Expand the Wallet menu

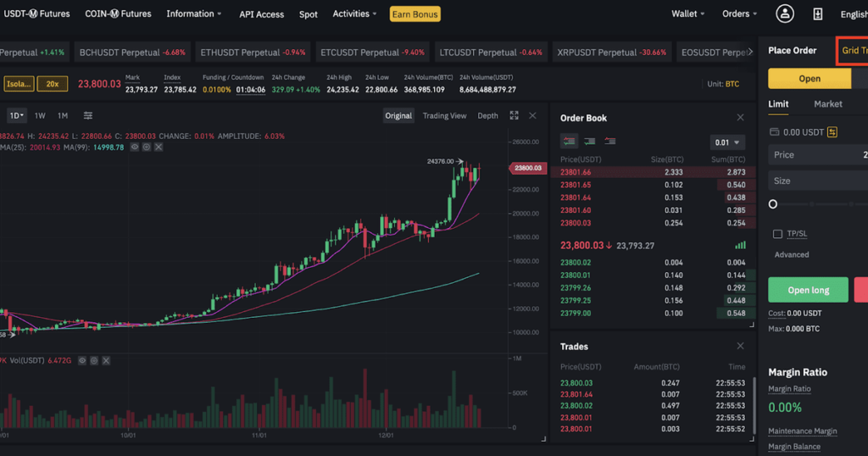click(688, 14)
